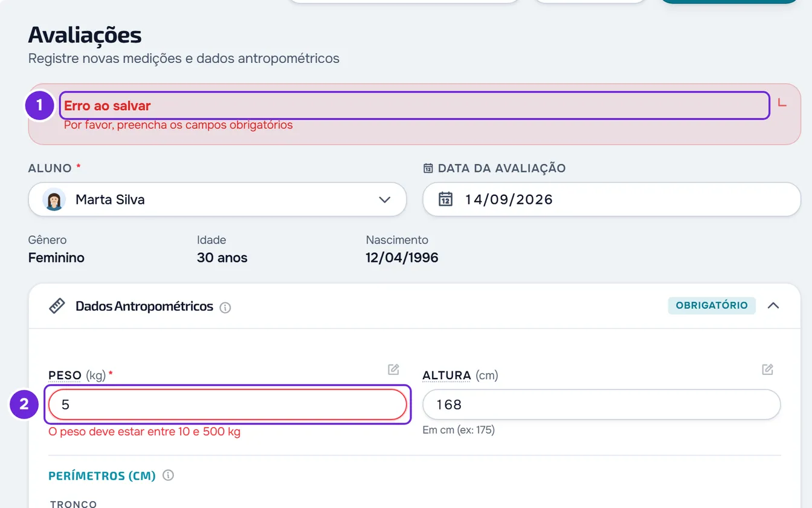Viewport: 812px width, 508px height.
Task: Click the Dados Antropométricos section title
Action: [x=144, y=307]
